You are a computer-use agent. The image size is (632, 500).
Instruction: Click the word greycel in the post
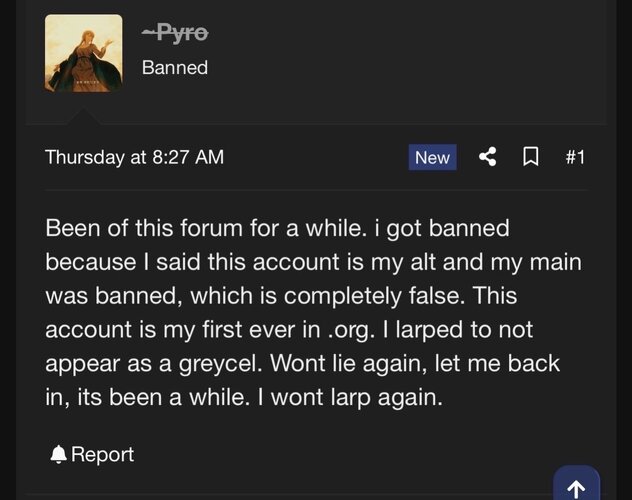click(220, 364)
